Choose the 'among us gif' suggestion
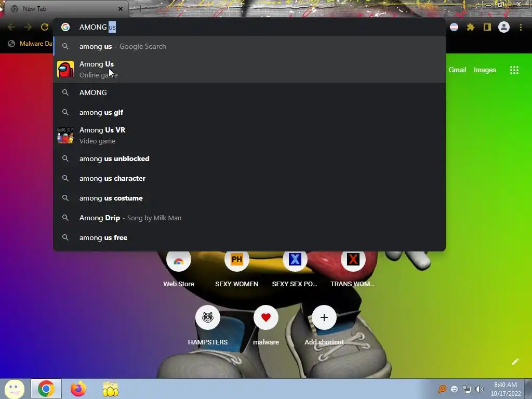Screen dimensions: 532x399 pyautogui.click(x=249, y=112)
